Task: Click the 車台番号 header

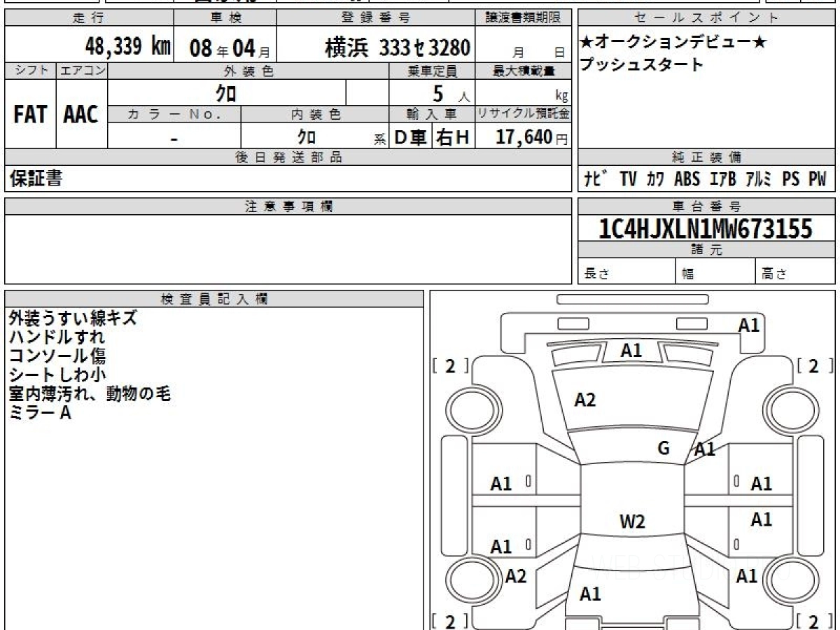Action: tap(706, 206)
